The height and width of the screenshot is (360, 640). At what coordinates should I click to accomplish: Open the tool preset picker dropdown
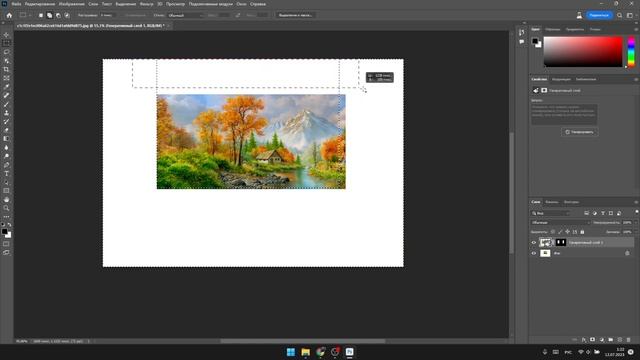24,15
